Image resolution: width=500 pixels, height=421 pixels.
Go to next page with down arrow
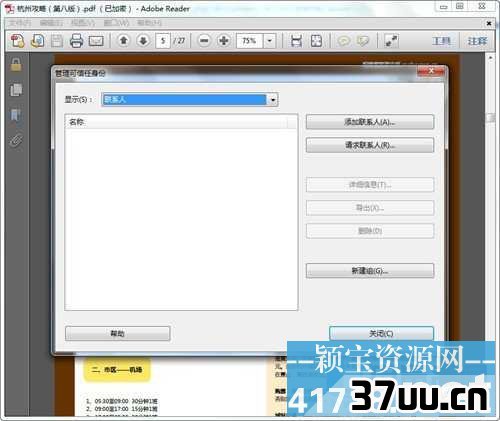[143, 41]
